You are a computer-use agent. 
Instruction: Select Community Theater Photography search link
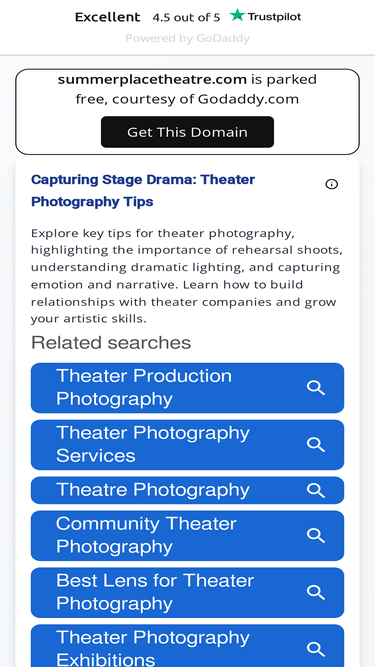click(x=188, y=536)
